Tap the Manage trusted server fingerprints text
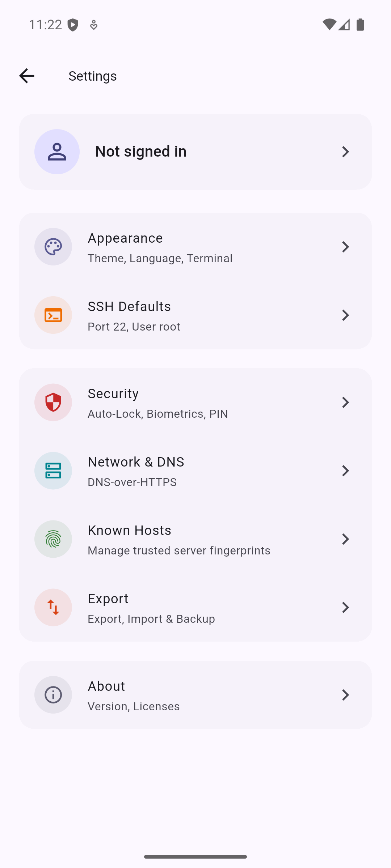 pos(179,550)
